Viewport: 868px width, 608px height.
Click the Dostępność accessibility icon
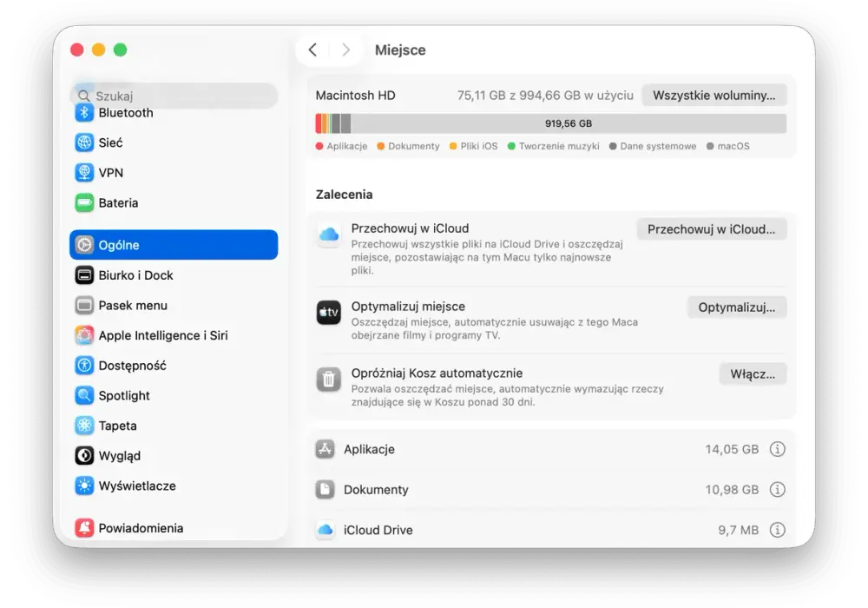click(84, 366)
